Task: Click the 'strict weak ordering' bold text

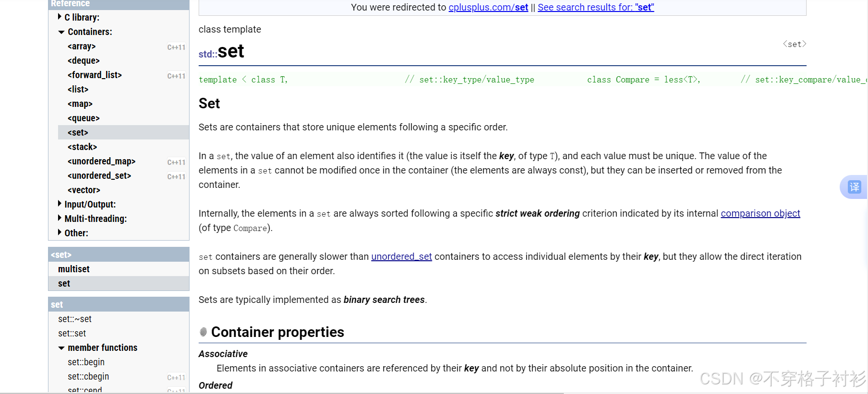Action: (537, 213)
